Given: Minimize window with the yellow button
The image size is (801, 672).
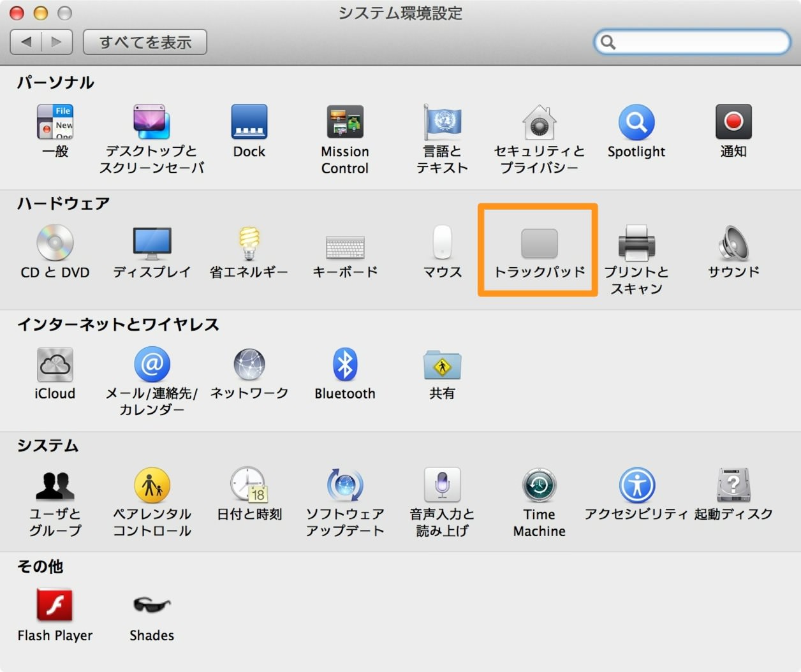Looking at the screenshot, I should tap(41, 13).
